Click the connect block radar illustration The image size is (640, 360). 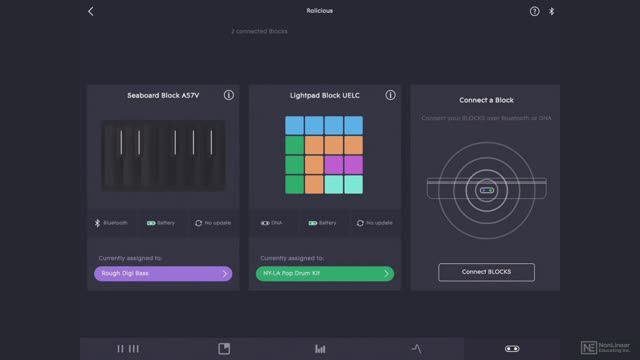click(x=486, y=190)
